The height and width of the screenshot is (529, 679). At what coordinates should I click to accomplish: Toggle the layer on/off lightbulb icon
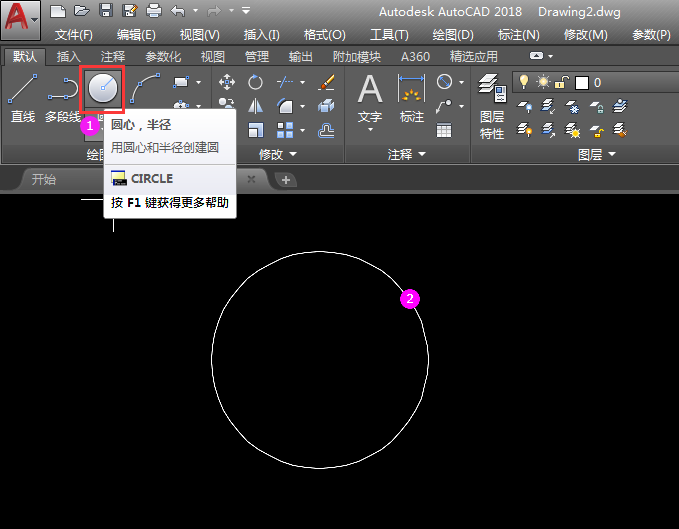point(522,82)
